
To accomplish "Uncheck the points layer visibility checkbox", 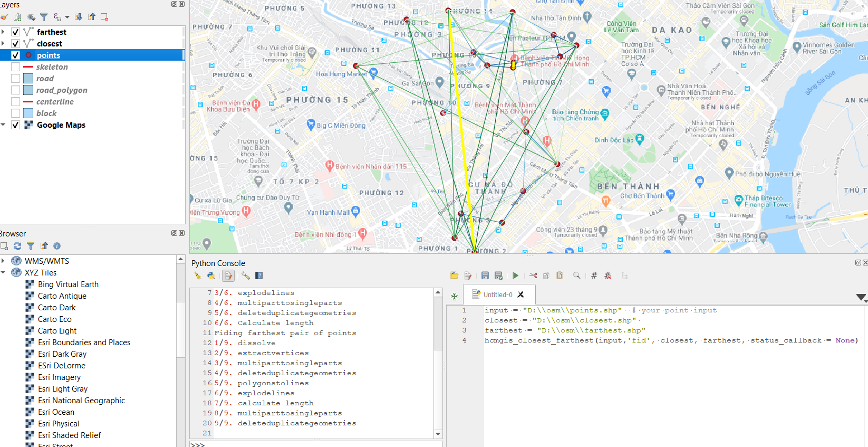I will coord(16,55).
